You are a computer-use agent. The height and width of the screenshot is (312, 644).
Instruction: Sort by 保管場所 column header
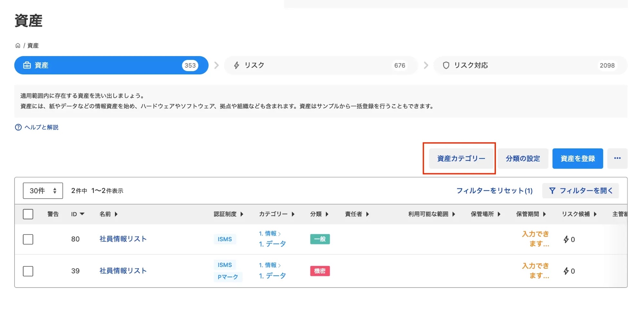click(x=486, y=214)
